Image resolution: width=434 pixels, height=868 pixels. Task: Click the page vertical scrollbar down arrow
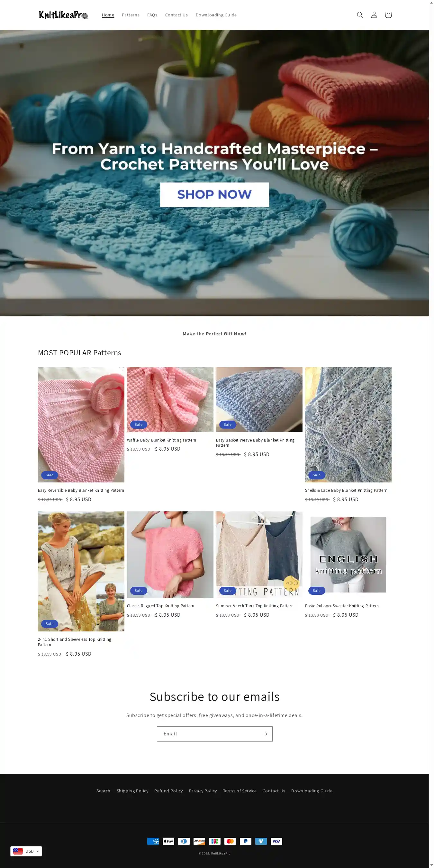point(432,865)
